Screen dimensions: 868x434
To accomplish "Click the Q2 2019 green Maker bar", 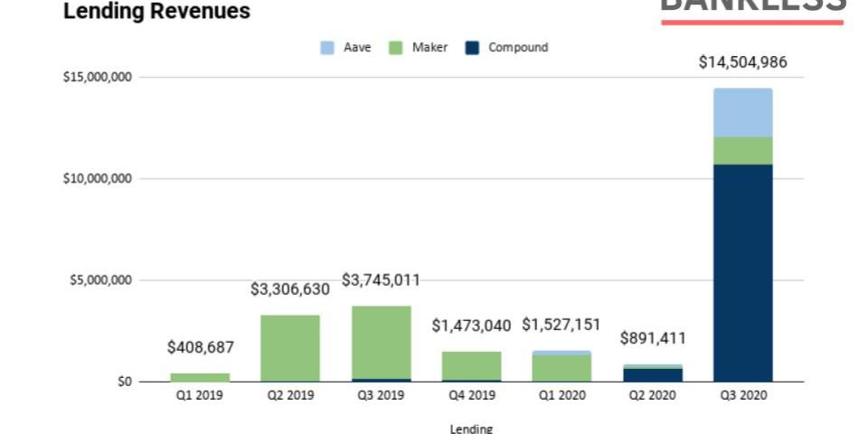I will click(x=290, y=347).
